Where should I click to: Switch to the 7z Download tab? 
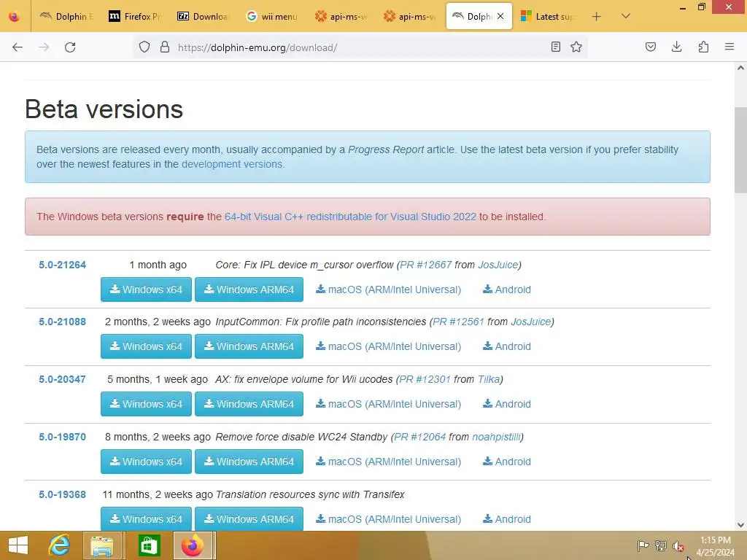tap(204, 16)
